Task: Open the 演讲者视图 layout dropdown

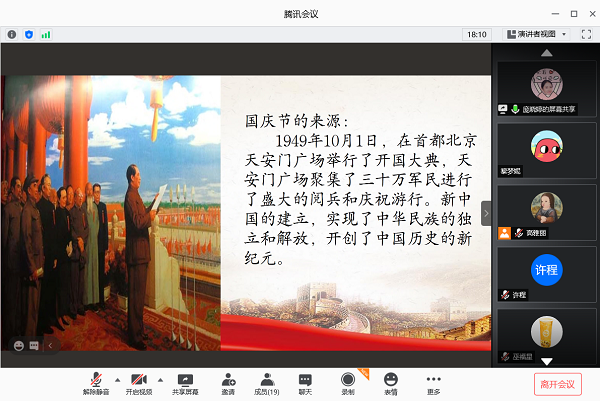Action: click(x=536, y=34)
